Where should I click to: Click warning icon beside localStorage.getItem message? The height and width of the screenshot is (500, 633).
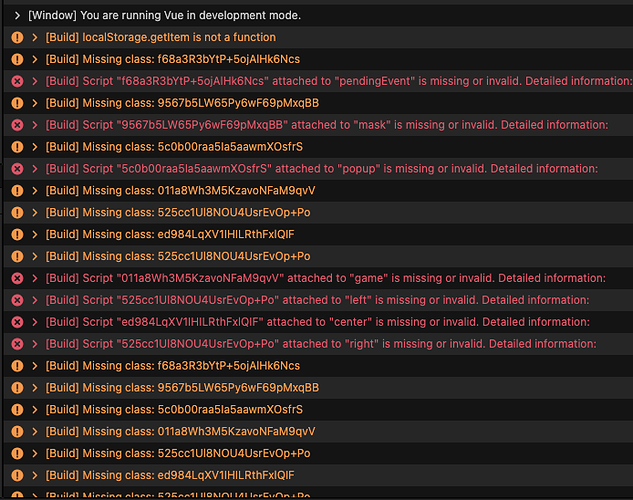pos(16,37)
